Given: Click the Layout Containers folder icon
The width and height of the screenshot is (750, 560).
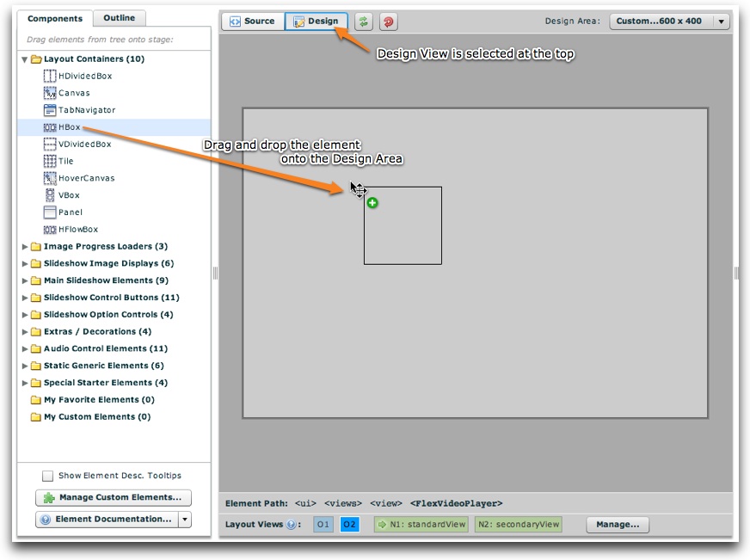Looking at the screenshot, I should pyautogui.click(x=36, y=58).
